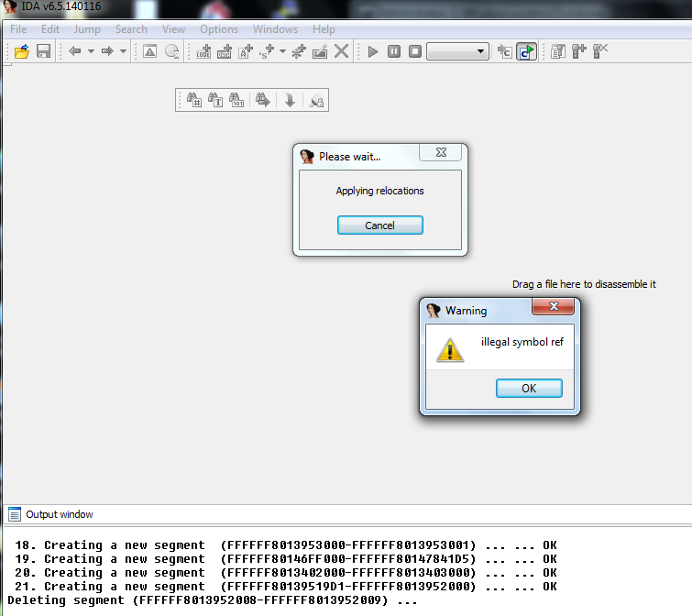Image resolution: width=692 pixels, height=616 pixels.
Task: Start process with the play button
Action: (373, 51)
